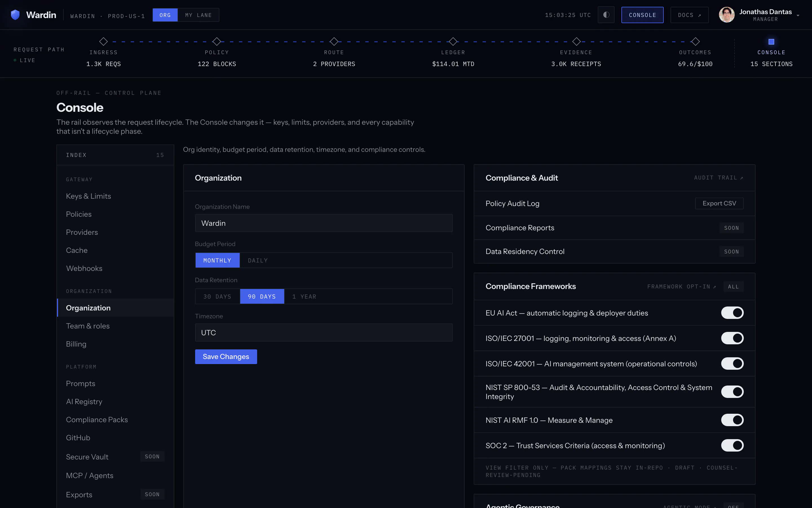Click the 3.0K RECEIPTS value

576,64
